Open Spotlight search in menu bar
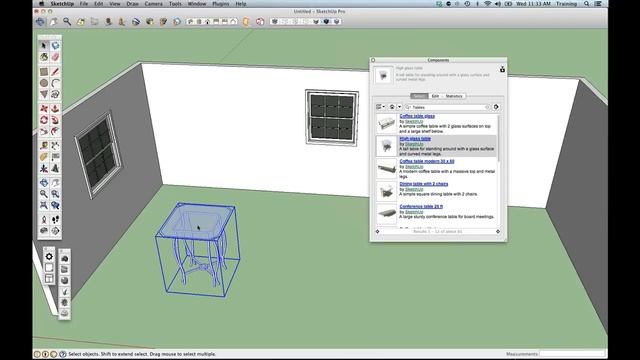640x360 pixels. click(x=587, y=4)
